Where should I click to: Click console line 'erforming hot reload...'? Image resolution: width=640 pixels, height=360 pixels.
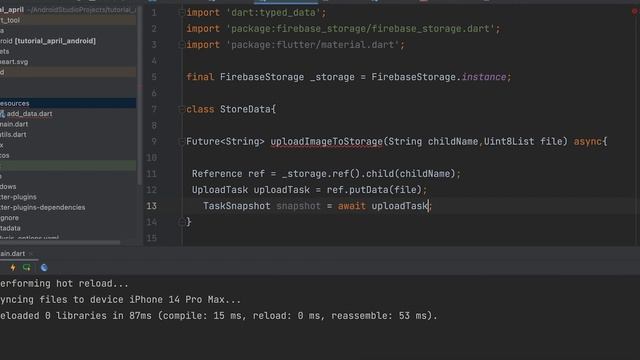[64, 284]
